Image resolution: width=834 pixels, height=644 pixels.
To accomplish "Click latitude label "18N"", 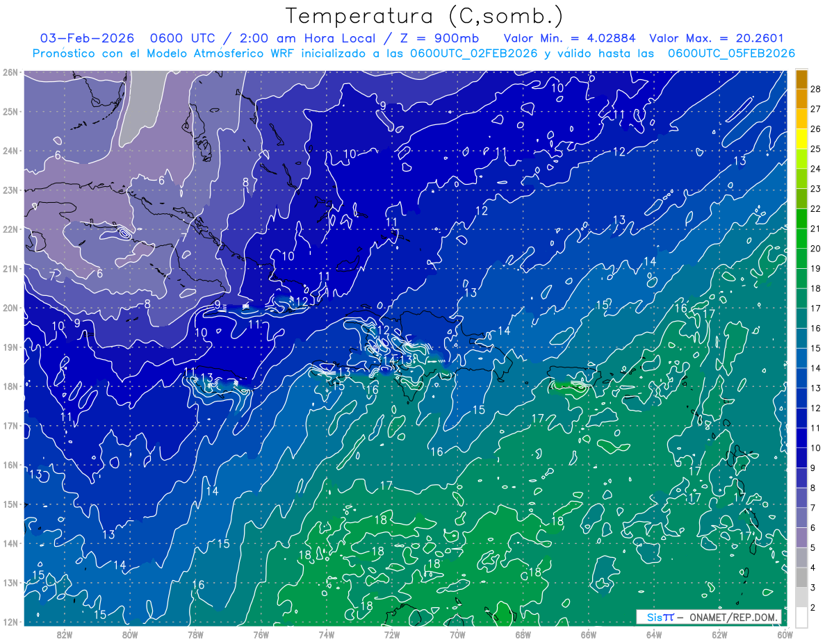I will click(11, 386).
